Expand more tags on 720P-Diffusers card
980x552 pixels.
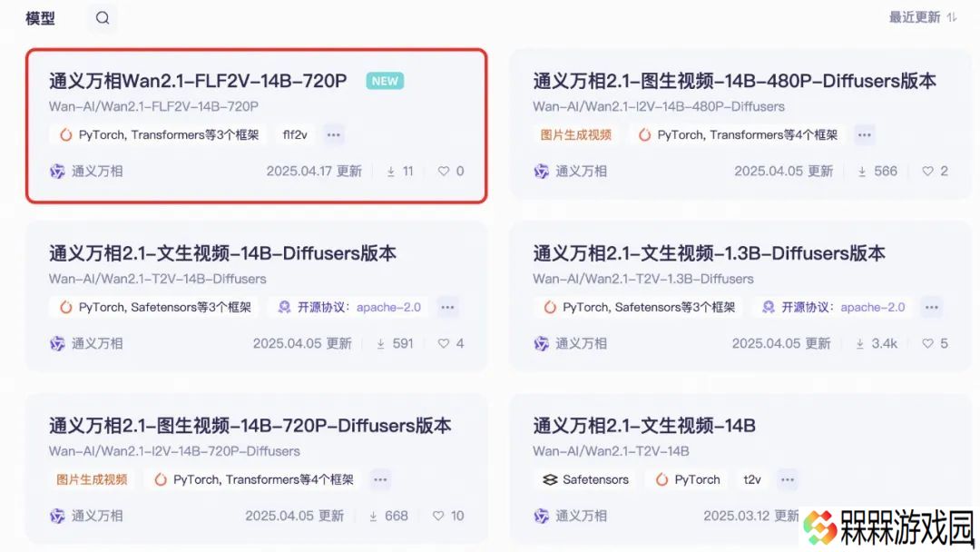pyautogui.click(x=380, y=479)
